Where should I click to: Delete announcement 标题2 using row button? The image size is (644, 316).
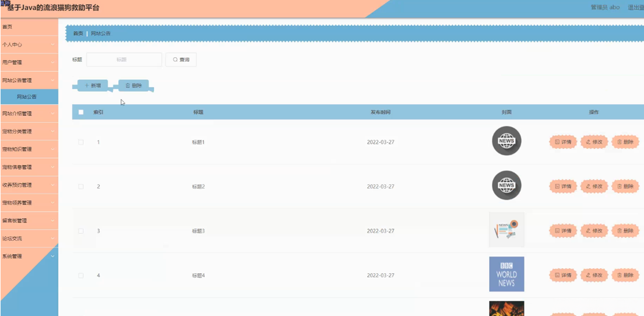tap(625, 186)
